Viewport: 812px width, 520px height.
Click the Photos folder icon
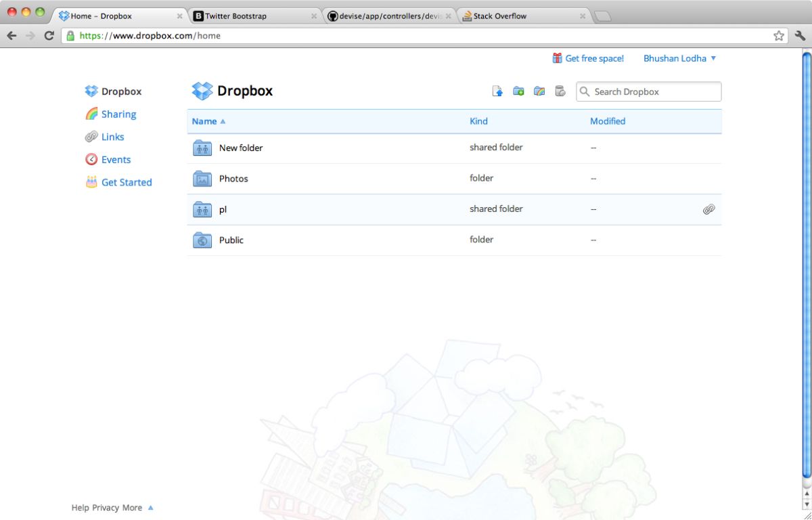click(x=202, y=179)
